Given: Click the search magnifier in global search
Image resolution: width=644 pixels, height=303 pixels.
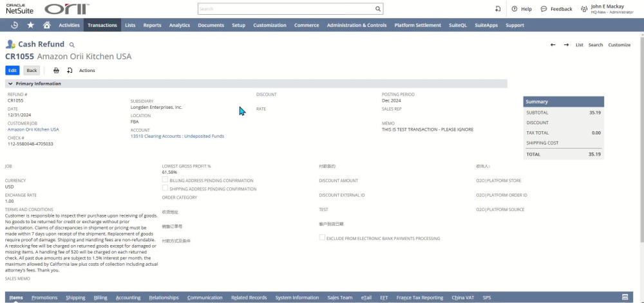Looking at the screenshot, I should pyautogui.click(x=378, y=9).
